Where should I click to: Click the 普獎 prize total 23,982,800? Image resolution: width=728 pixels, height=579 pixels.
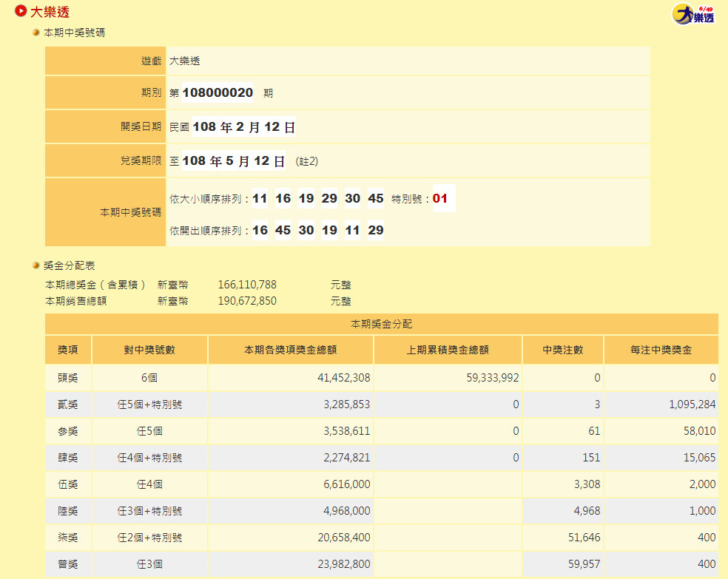tap(344, 565)
